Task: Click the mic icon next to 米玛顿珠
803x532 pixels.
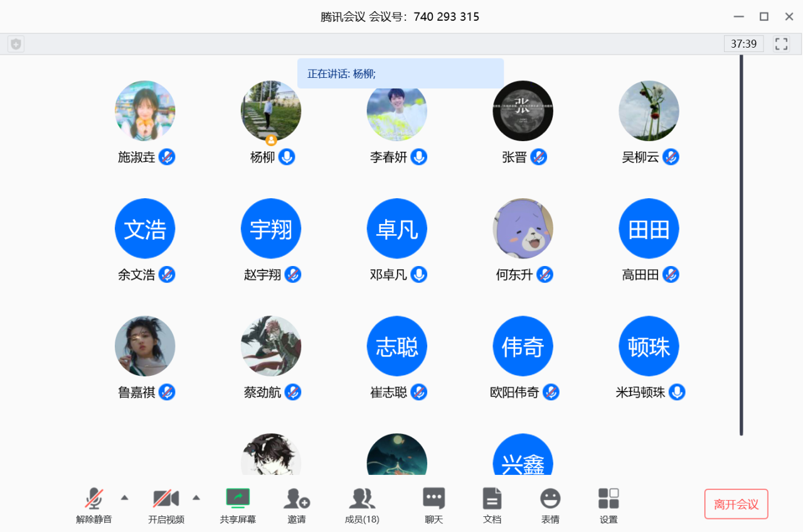Action: click(x=676, y=392)
